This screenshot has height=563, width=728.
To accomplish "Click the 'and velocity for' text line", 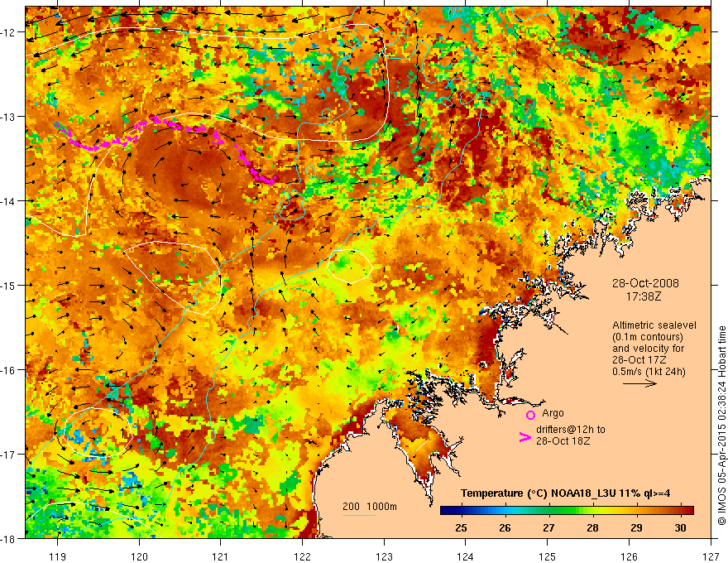I will pyautogui.click(x=648, y=349).
